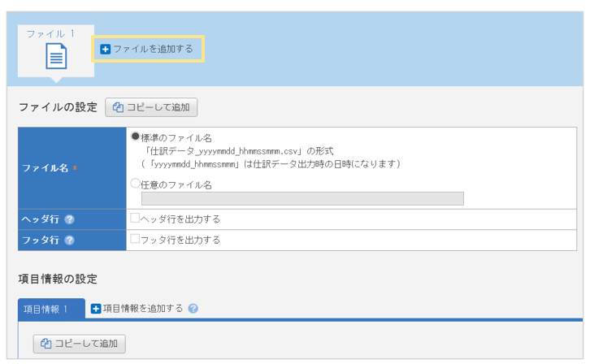The width and height of the screenshot is (590, 364).
Task: Open the help icon next to ヘッダ行
Action: pos(69,219)
